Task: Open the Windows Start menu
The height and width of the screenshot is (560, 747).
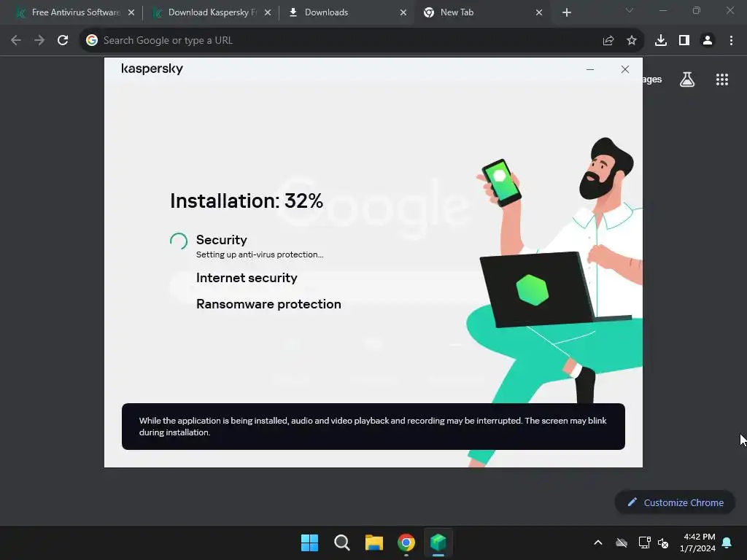Action: (309, 542)
